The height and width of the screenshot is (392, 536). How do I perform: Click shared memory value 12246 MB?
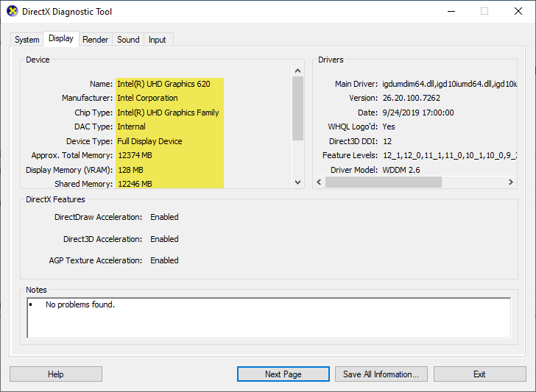[135, 184]
